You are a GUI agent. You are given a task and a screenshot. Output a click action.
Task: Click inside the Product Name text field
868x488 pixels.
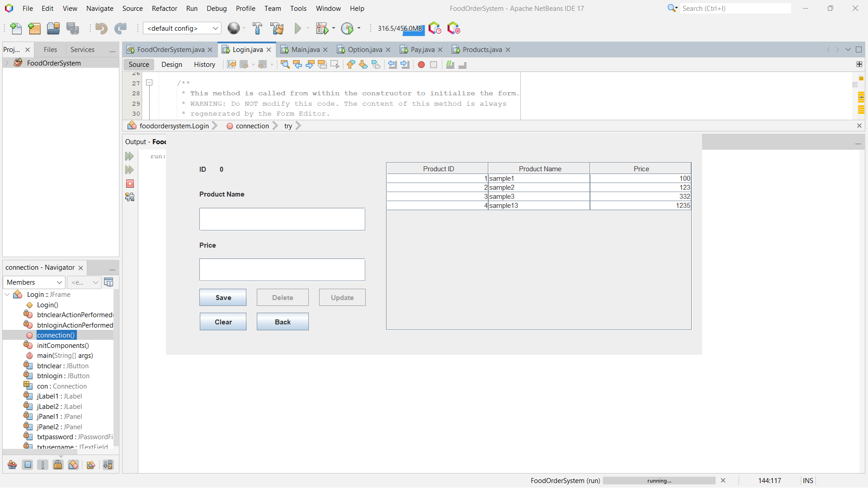click(x=282, y=219)
